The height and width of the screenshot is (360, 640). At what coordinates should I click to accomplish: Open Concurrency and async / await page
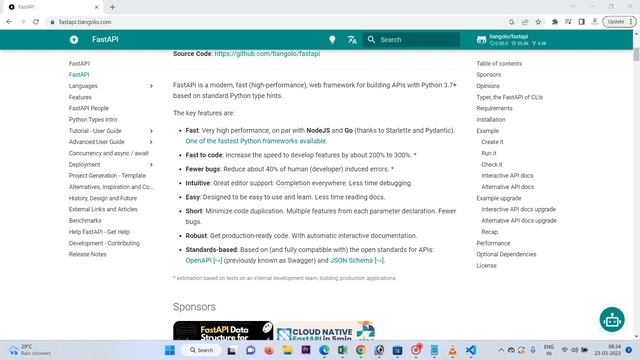[x=109, y=153]
